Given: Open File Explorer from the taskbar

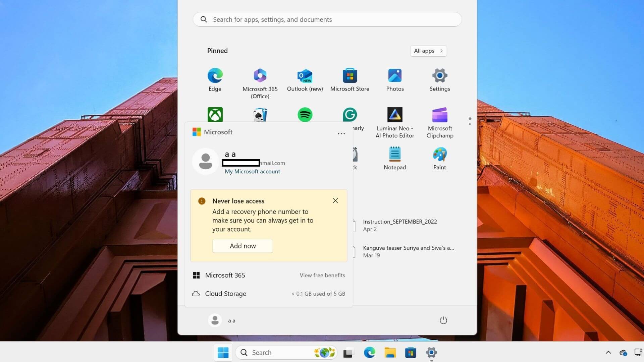Looking at the screenshot, I should [390, 353].
